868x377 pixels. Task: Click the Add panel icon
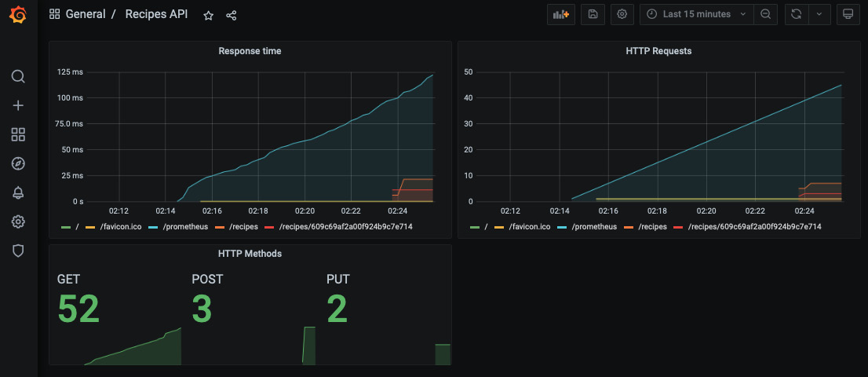[x=561, y=14]
